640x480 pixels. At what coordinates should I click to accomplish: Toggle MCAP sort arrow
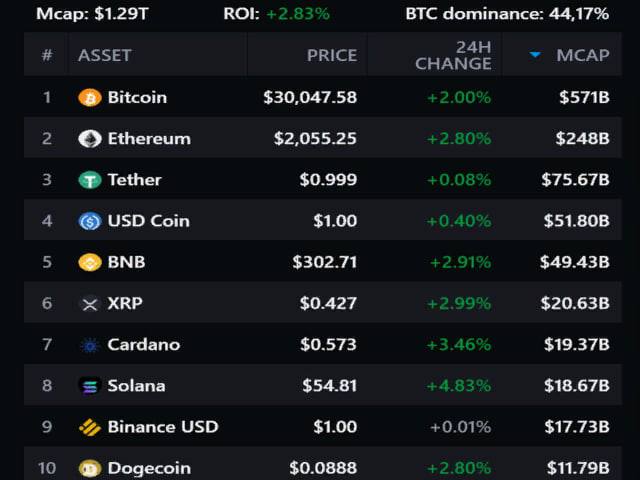[x=535, y=55]
